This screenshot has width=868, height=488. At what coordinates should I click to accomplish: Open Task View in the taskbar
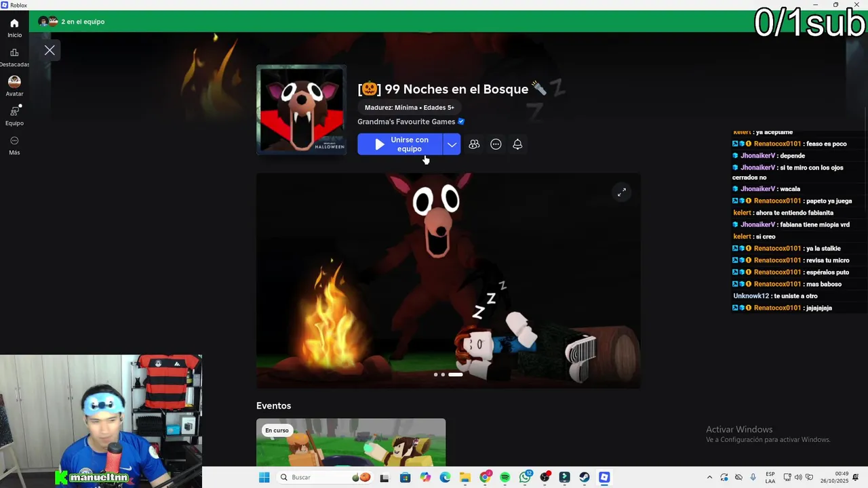click(x=385, y=477)
